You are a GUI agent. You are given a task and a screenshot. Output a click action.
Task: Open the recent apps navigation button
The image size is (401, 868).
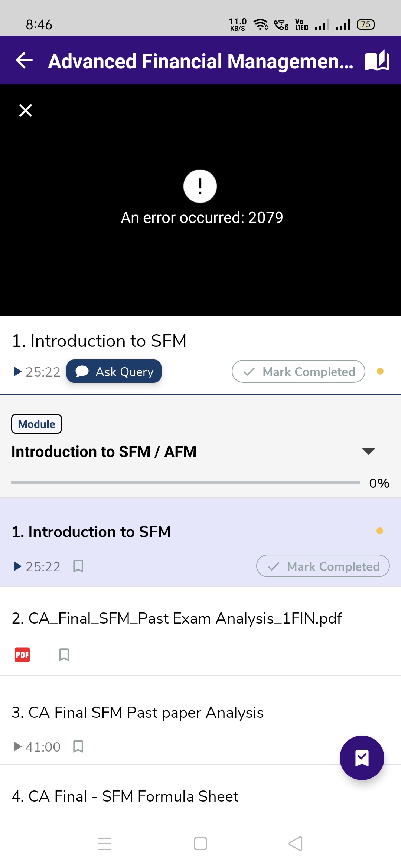pos(105,844)
